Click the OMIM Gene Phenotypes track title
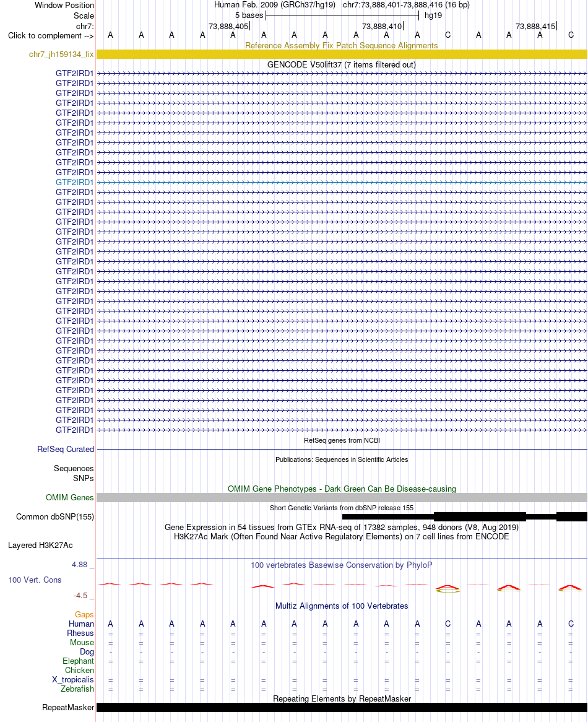The width and height of the screenshot is (588, 722). point(342,489)
